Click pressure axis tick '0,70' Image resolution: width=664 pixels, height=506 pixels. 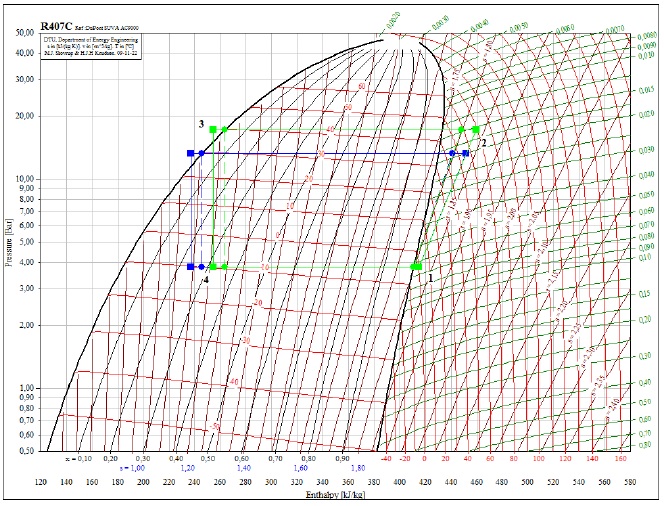[26, 420]
